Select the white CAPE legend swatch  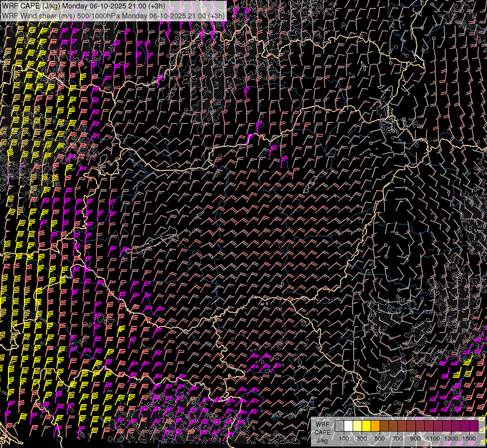click(x=348, y=426)
